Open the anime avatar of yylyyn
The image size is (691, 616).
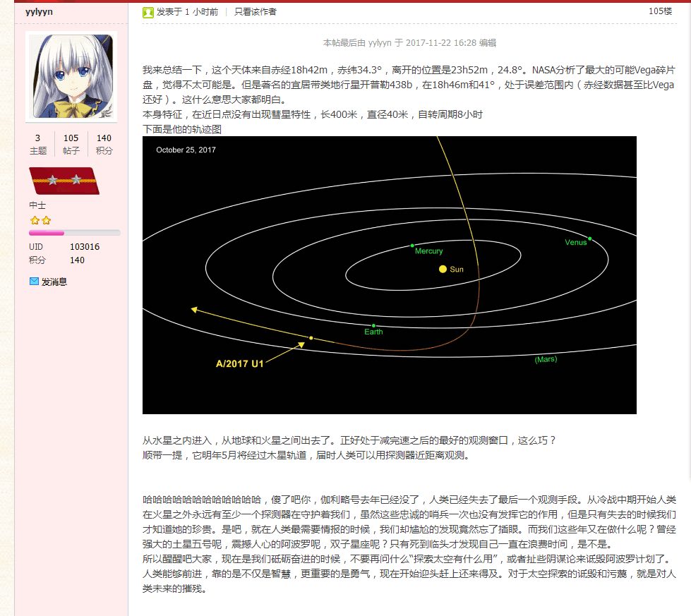pyautogui.click(x=70, y=76)
